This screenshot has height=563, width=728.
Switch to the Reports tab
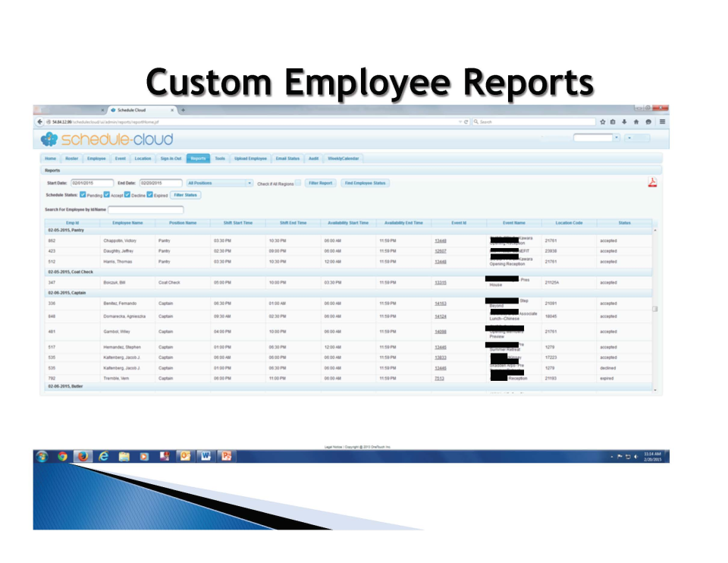click(x=199, y=159)
